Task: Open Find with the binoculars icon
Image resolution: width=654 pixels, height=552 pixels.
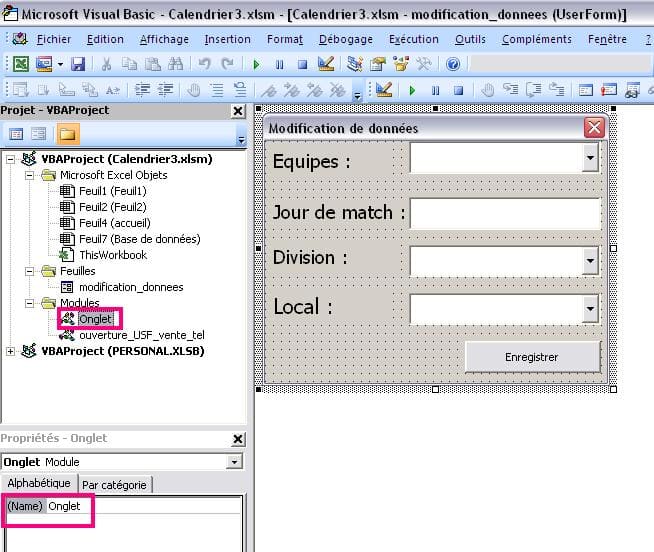Action: pyautogui.click(x=176, y=64)
